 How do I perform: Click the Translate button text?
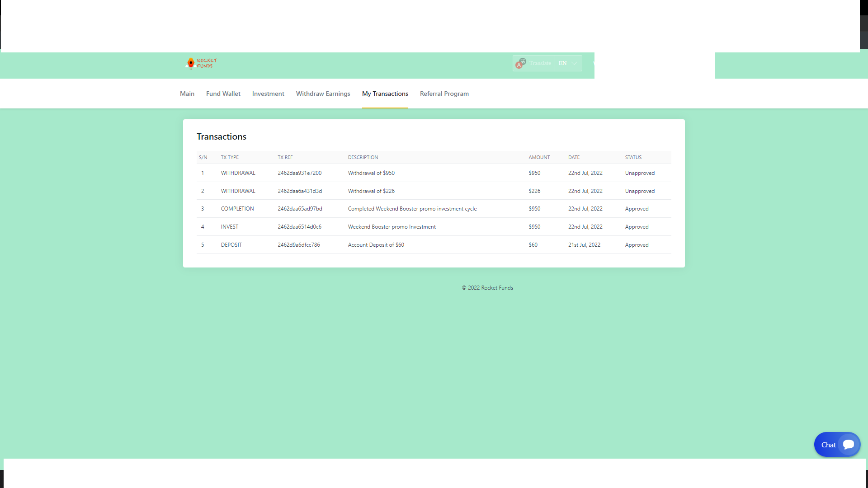click(x=540, y=63)
